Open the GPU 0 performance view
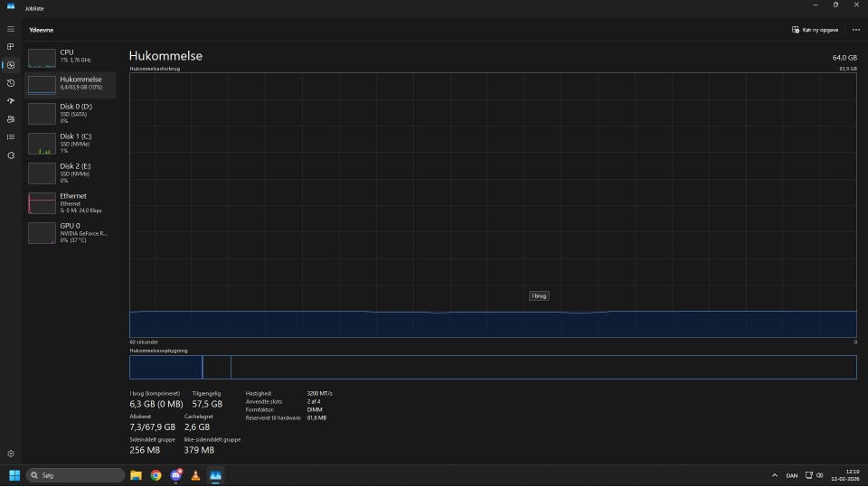This screenshot has height=487, width=868. click(x=71, y=232)
